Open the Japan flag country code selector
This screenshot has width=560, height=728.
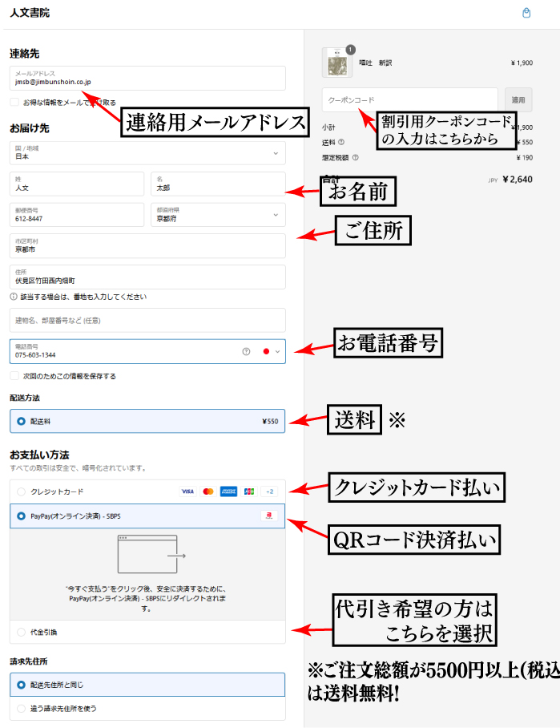tap(272, 351)
